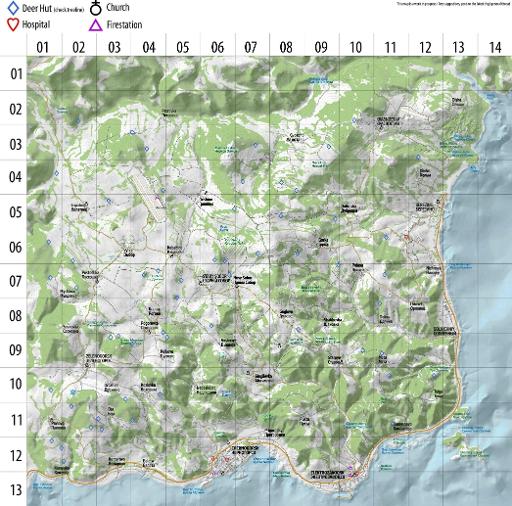This screenshot has width=512, height=506.
Task: Click row label 10 on the left axis
Action: click(16, 384)
